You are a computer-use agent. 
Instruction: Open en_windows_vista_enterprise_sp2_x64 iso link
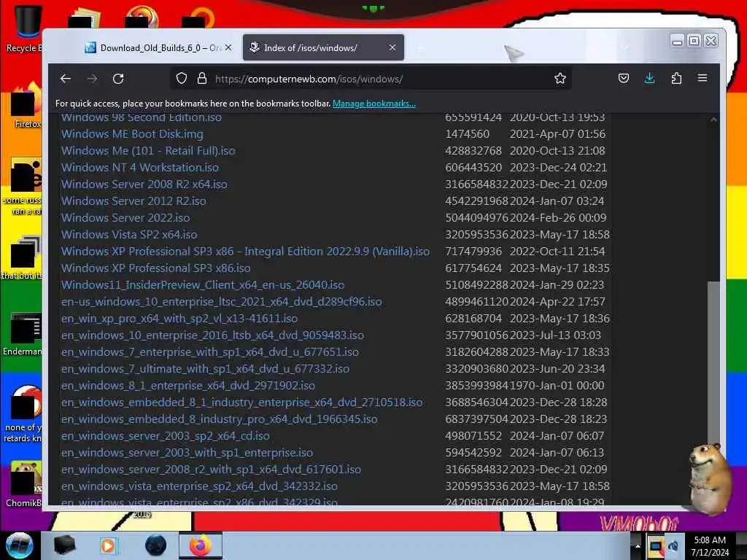pyautogui.click(x=199, y=486)
